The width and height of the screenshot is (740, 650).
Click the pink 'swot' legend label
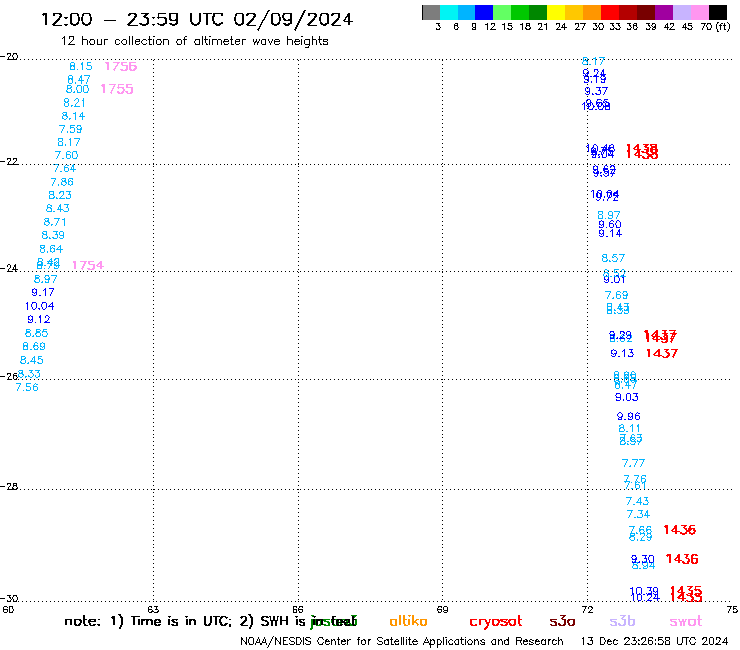coord(686,622)
